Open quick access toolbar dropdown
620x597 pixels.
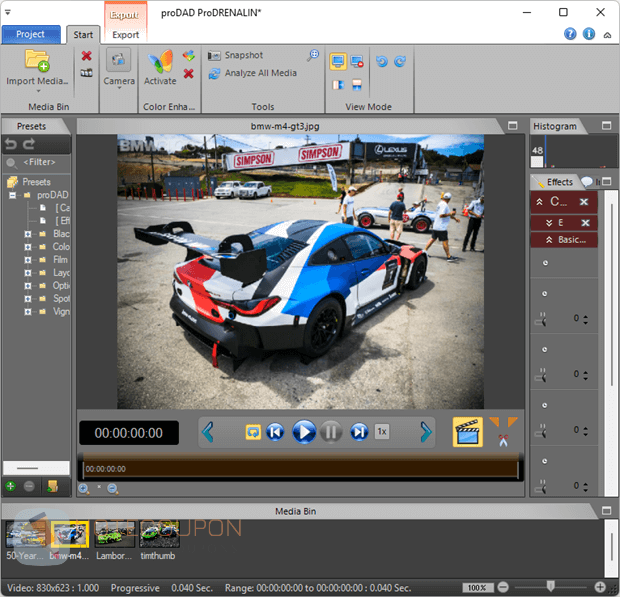(x=8, y=12)
